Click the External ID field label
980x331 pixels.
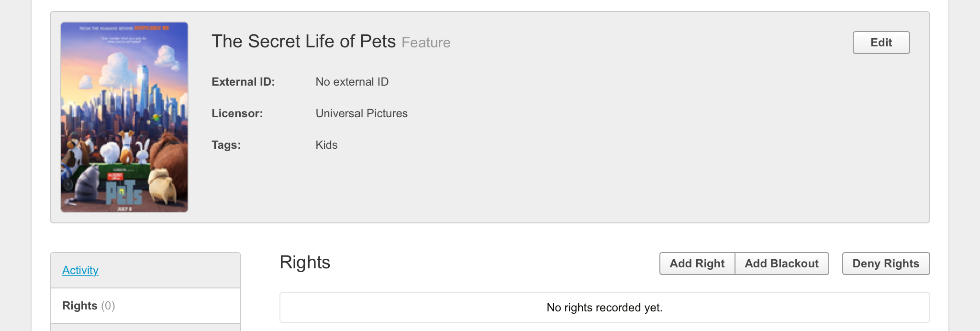pos(243,82)
